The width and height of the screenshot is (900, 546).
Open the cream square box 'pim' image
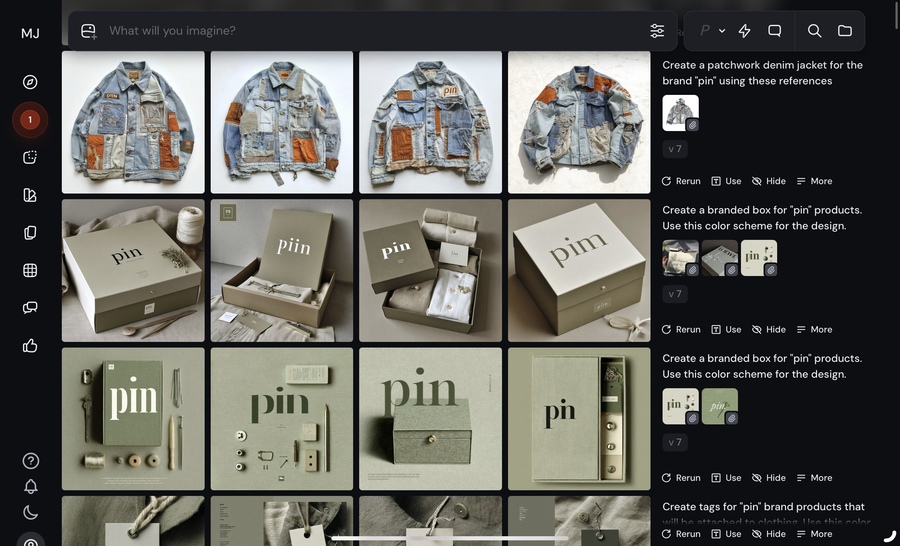tap(579, 270)
